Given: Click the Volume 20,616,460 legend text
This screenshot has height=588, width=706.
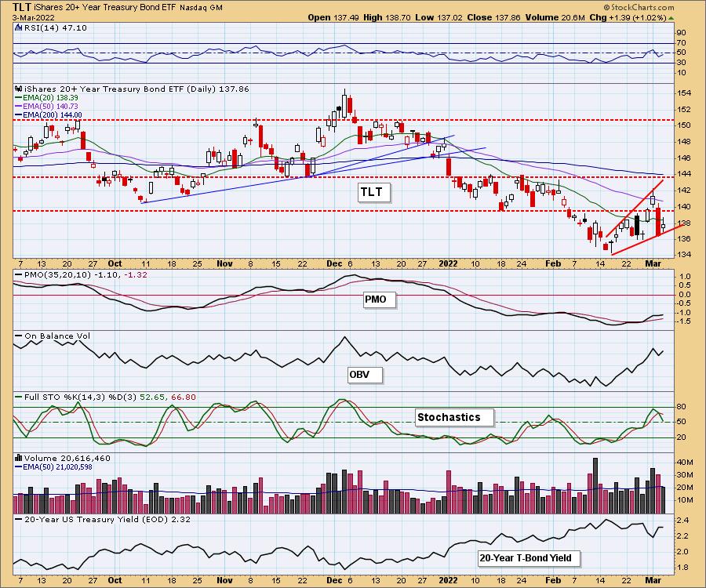Looking at the screenshot, I should click(x=67, y=458).
